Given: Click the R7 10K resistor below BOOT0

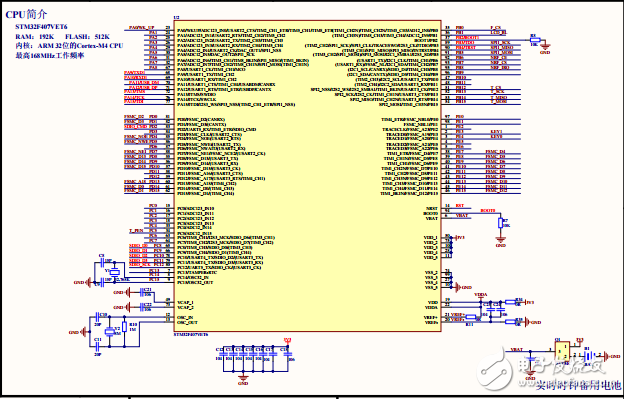Looking at the screenshot, I should pos(501,223).
